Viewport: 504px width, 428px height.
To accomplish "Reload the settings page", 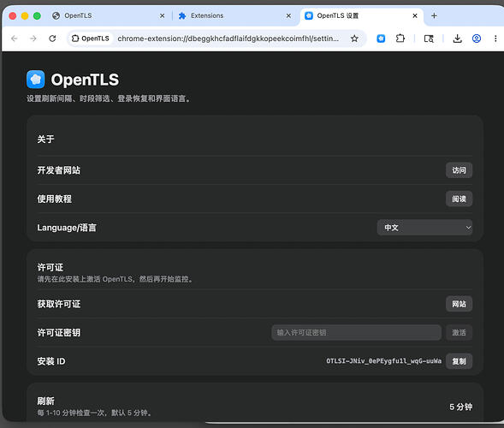I will [x=52, y=39].
